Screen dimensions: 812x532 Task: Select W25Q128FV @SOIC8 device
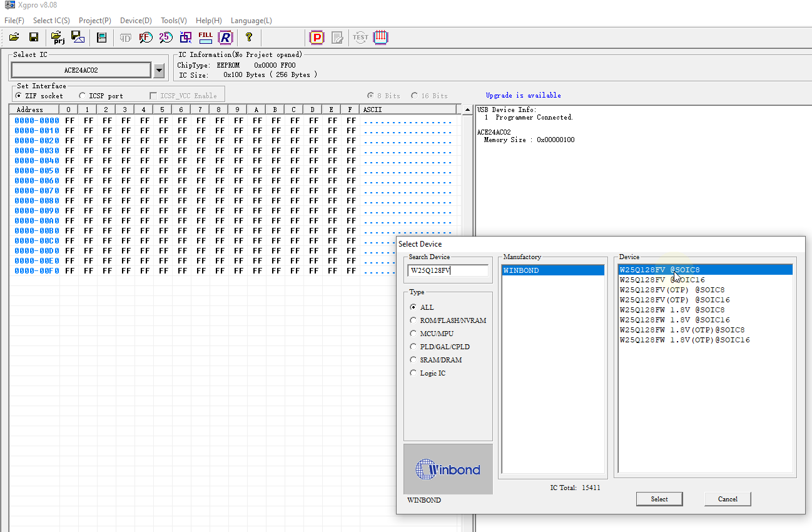[705, 270]
